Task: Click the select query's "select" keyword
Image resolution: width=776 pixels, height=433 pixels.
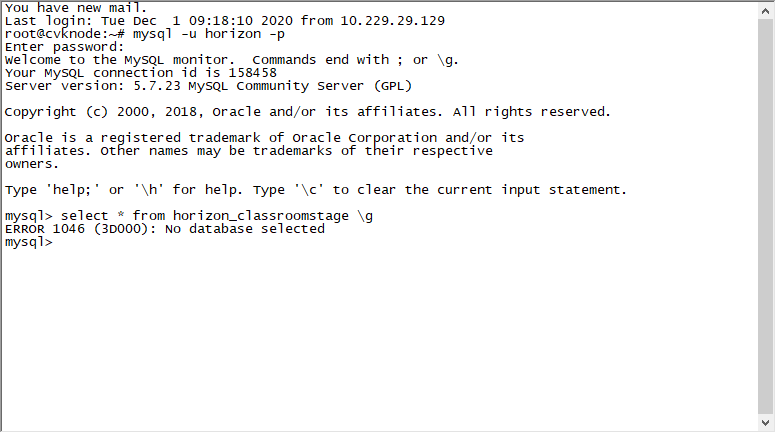Action: click(84, 215)
